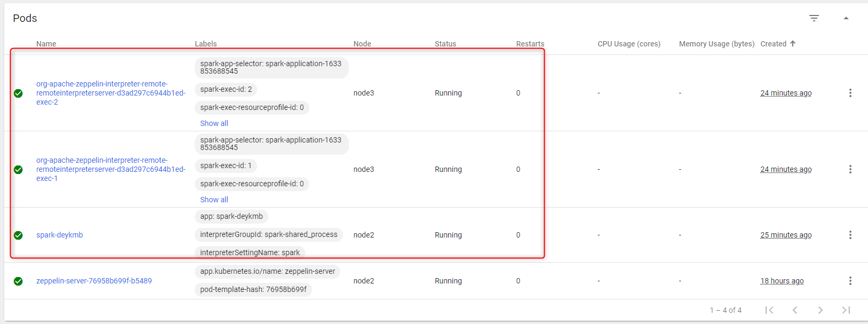Open actions menu for zeppelin-server pod
Image resolution: width=868 pixels, height=324 pixels.
pyautogui.click(x=850, y=281)
